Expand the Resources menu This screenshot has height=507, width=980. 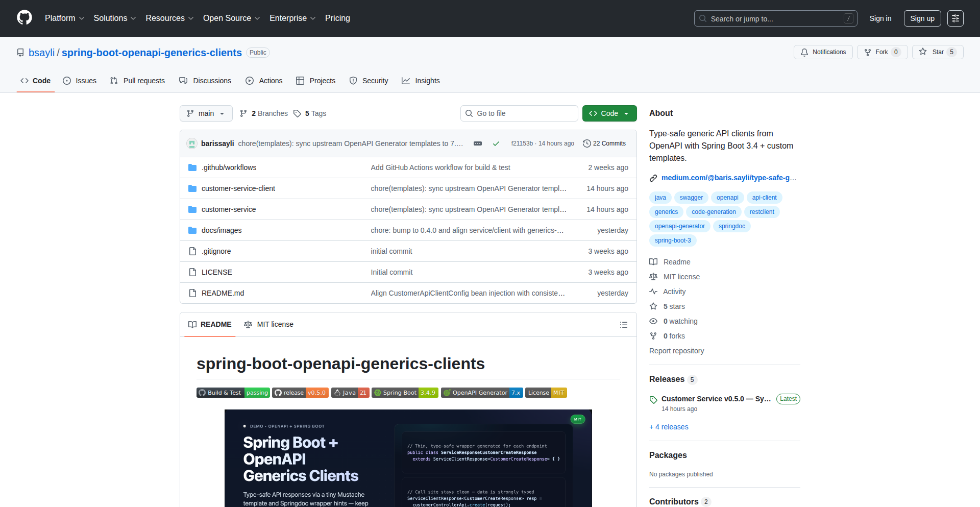click(169, 18)
